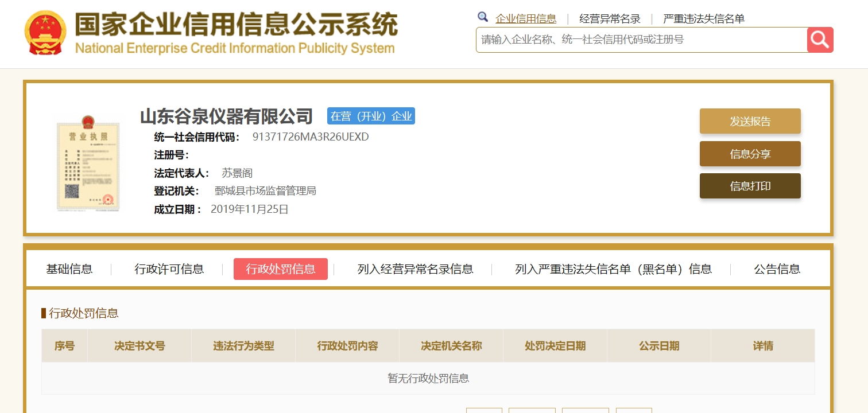Click the small magnifier icon beside 企业信用信息

tap(483, 17)
